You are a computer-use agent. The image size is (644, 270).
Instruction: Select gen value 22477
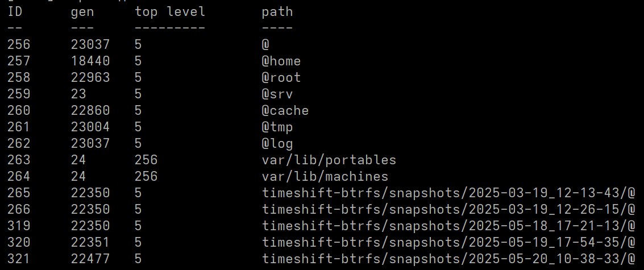[90, 259]
